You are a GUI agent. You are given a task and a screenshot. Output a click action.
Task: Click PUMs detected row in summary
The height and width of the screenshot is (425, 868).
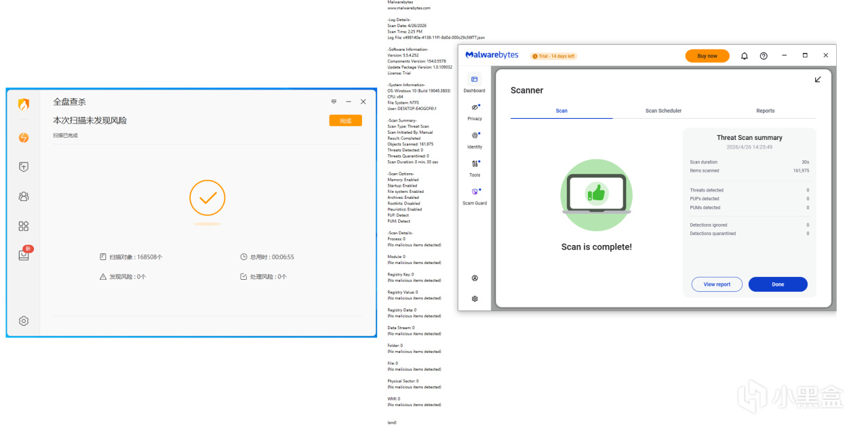(x=749, y=208)
